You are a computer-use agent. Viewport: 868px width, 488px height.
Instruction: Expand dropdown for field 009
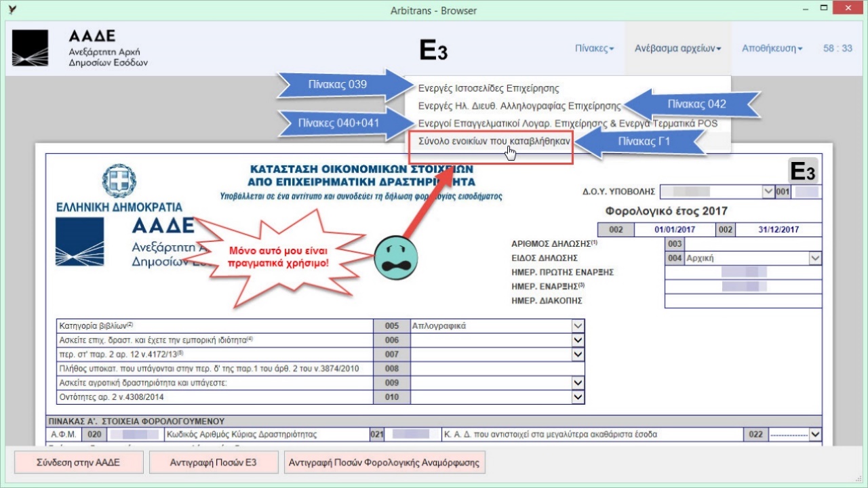click(578, 383)
